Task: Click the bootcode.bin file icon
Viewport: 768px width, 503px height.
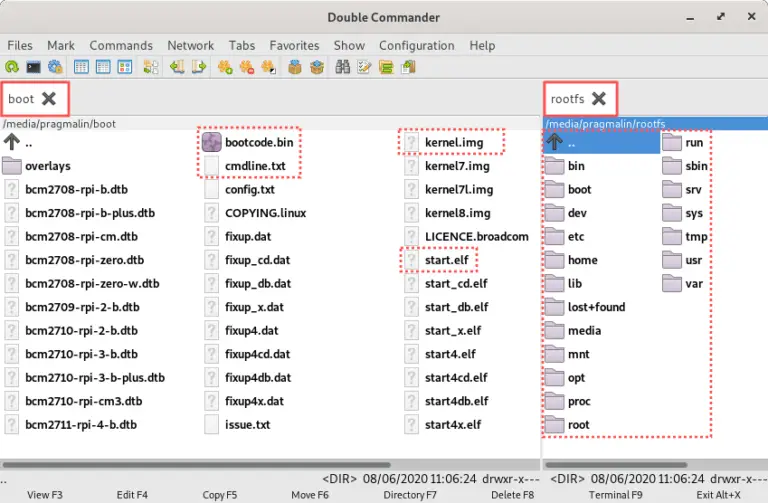Action: tap(212, 142)
